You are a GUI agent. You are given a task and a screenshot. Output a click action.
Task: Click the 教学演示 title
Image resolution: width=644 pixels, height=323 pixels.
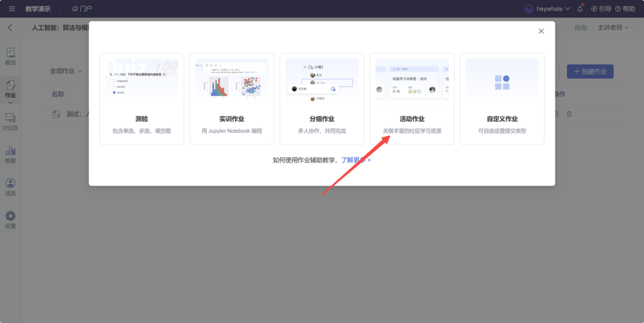[x=38, y=8]
